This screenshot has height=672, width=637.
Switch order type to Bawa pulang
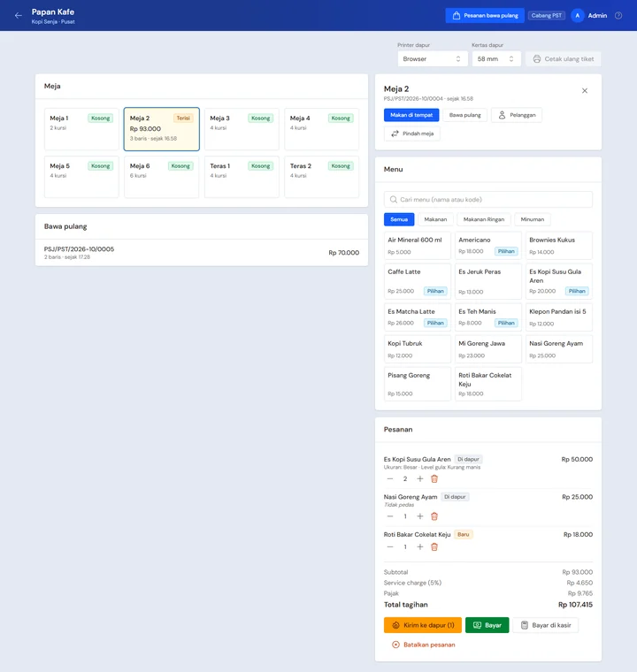[465, 115]
